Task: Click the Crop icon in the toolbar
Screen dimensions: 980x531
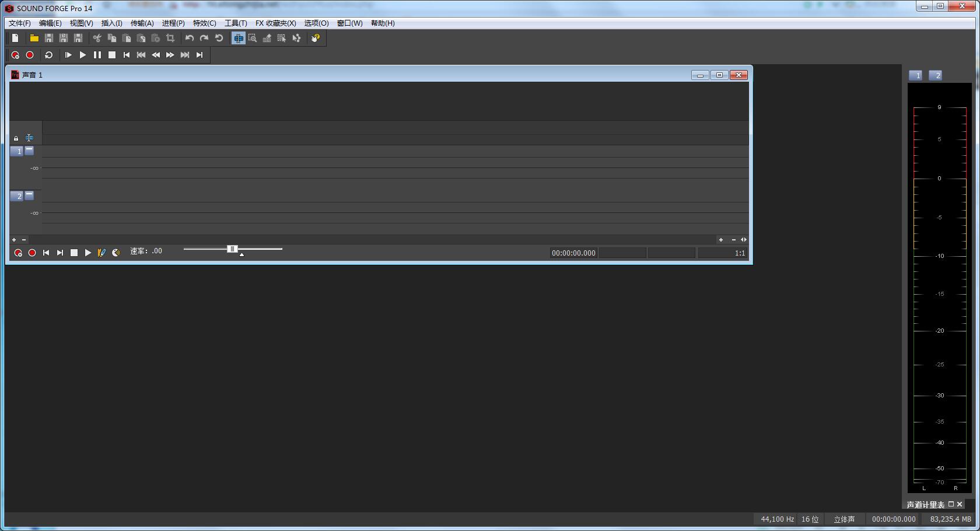Action: 170,38
